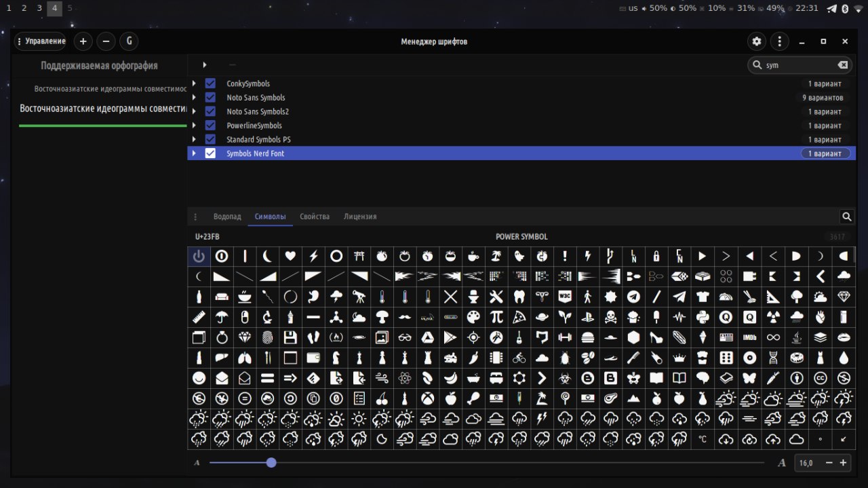Click the umbrella glyph
The width and height of the screenshot is (868, 488).
pyautogui.click(x=221, y=317)
